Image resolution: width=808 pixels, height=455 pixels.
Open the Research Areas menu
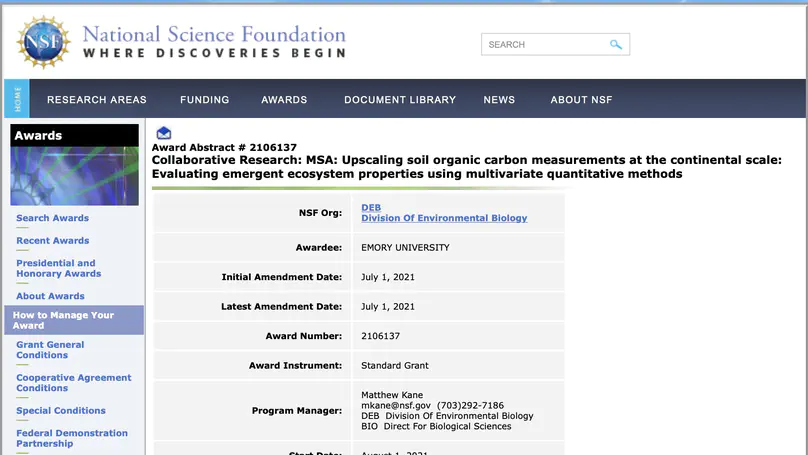click(97, 100)
